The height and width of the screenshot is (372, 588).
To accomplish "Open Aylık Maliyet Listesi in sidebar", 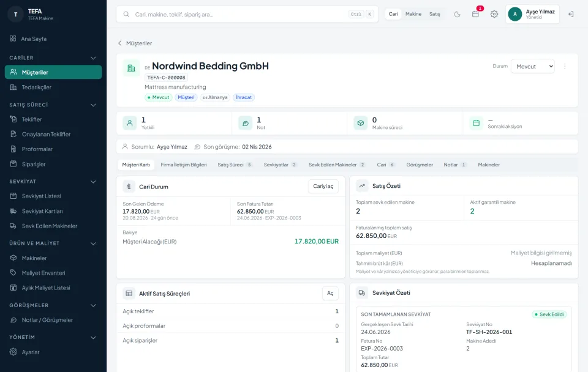I will [x=53, y=288].
